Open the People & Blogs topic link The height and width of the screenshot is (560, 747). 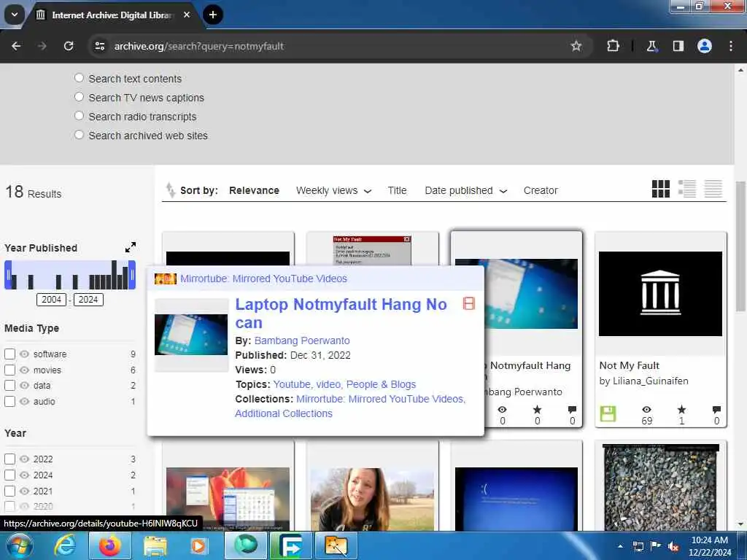click(381, 384)
